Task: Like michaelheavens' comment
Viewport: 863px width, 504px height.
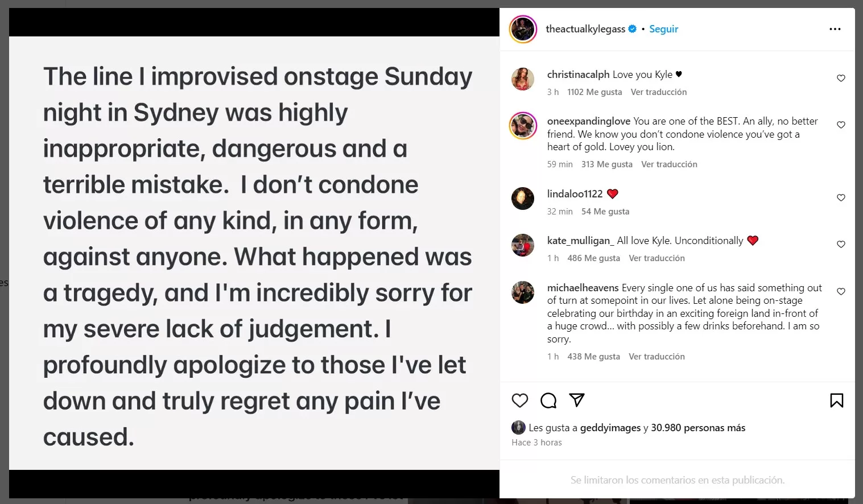Action: click(x=841, y=291)
